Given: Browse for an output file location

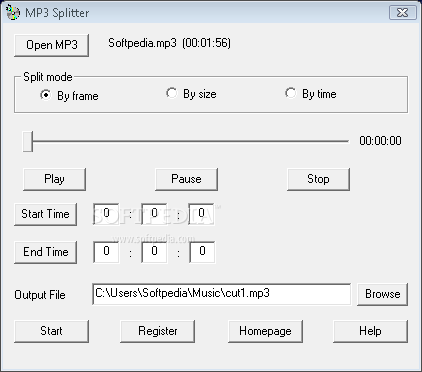Looking at the screenshot, I should (382, 294).
